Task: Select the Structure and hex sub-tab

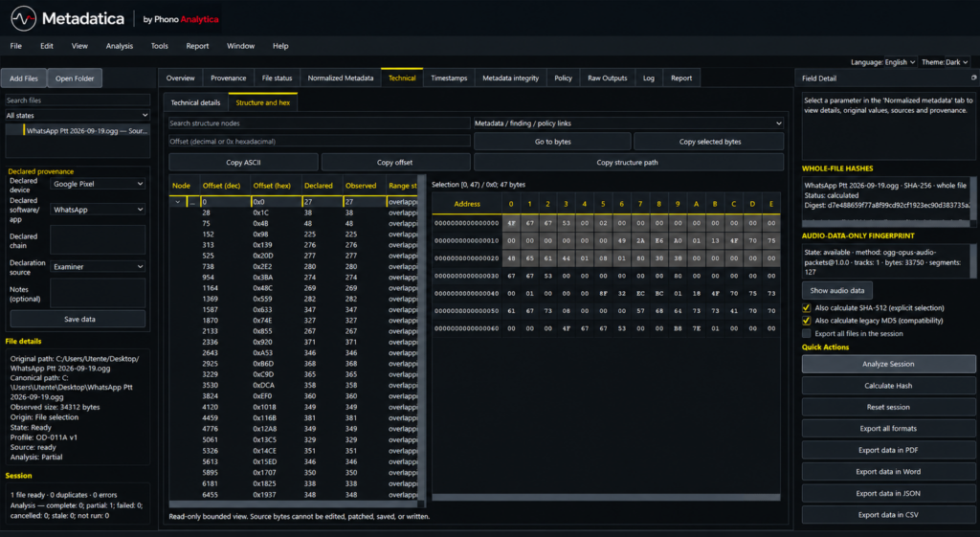Action: click(262, 102)
